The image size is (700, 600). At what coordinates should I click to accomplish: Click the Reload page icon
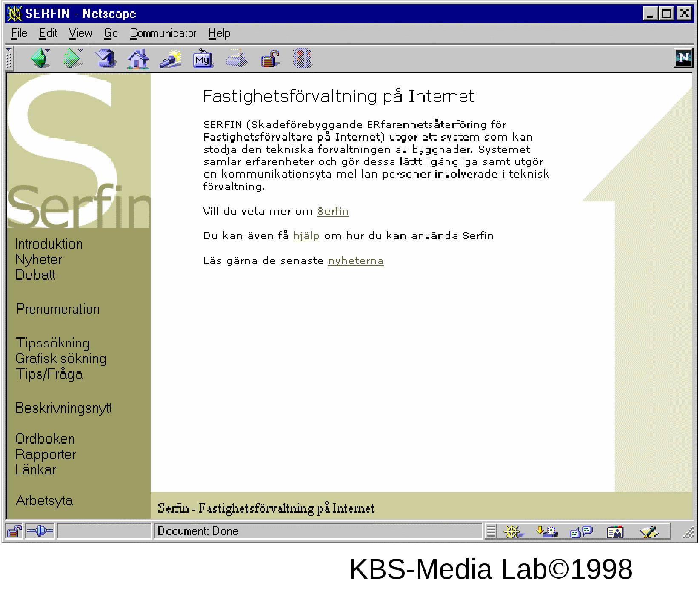106,58
